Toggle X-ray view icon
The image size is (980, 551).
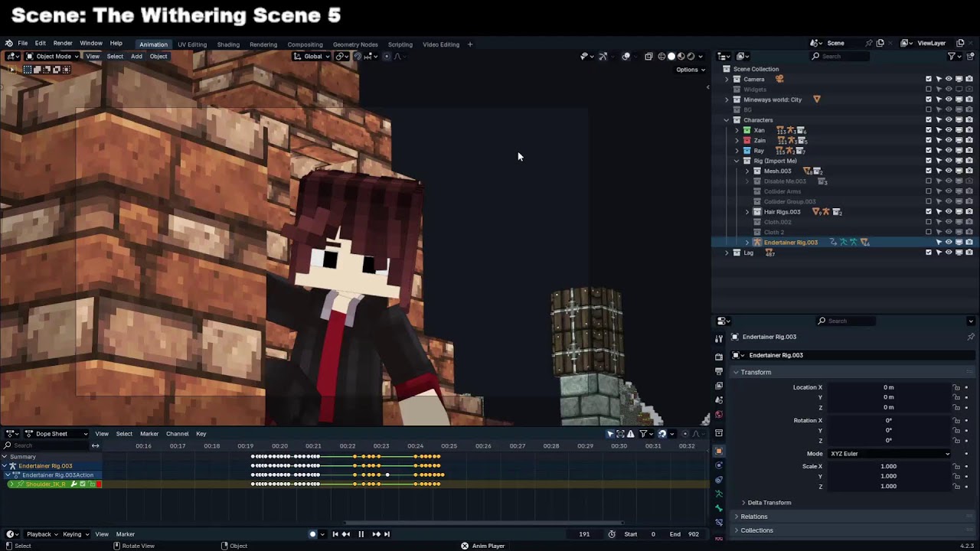coord(648,56)
